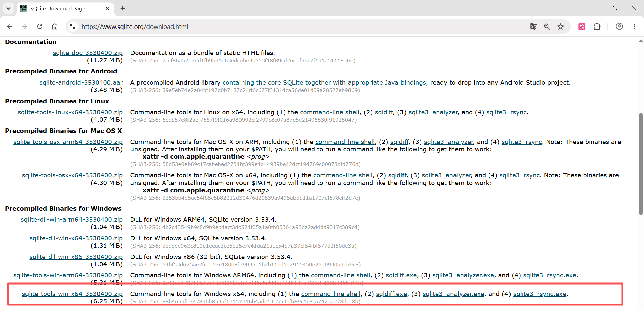Click the Precompiled Binaries for Mac OS X heading
This screenshot has width=644, height=309.
tap(63, 131)
